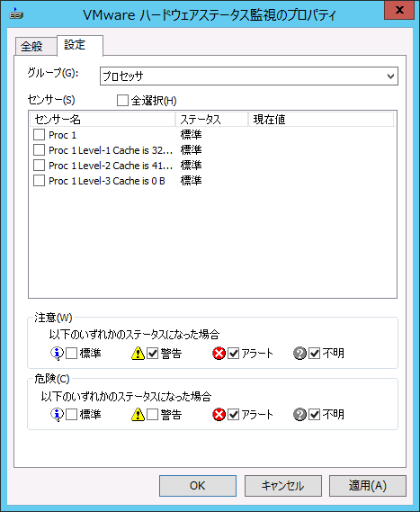Click the gray unknown icon in 注意 section
420x512 pixels.
pos(299,354)
